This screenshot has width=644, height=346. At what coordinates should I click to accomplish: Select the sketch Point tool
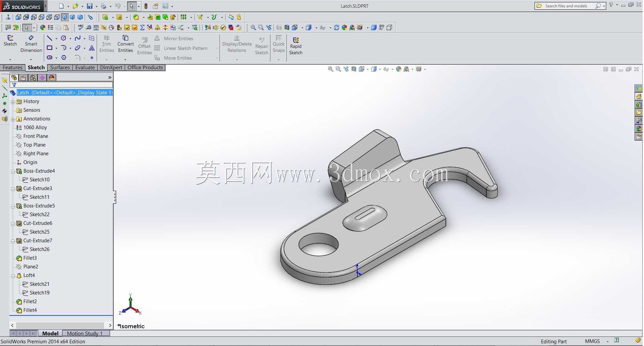[x=92, y=58]
